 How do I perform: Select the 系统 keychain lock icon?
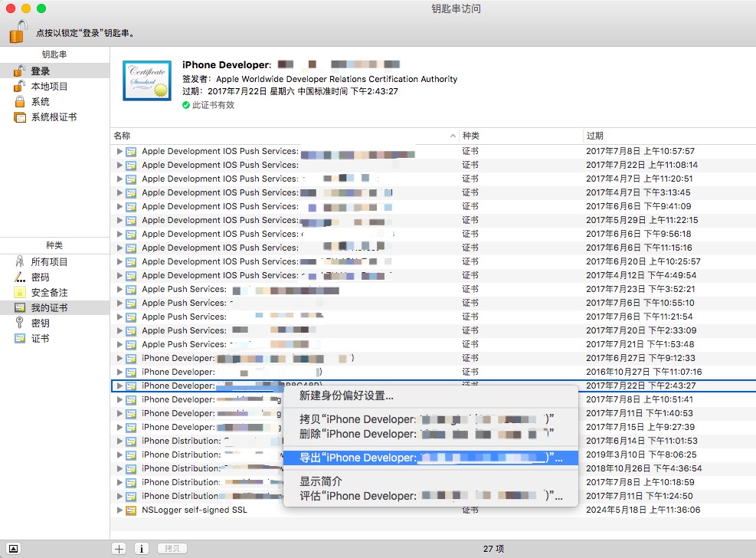click(20, 102)
